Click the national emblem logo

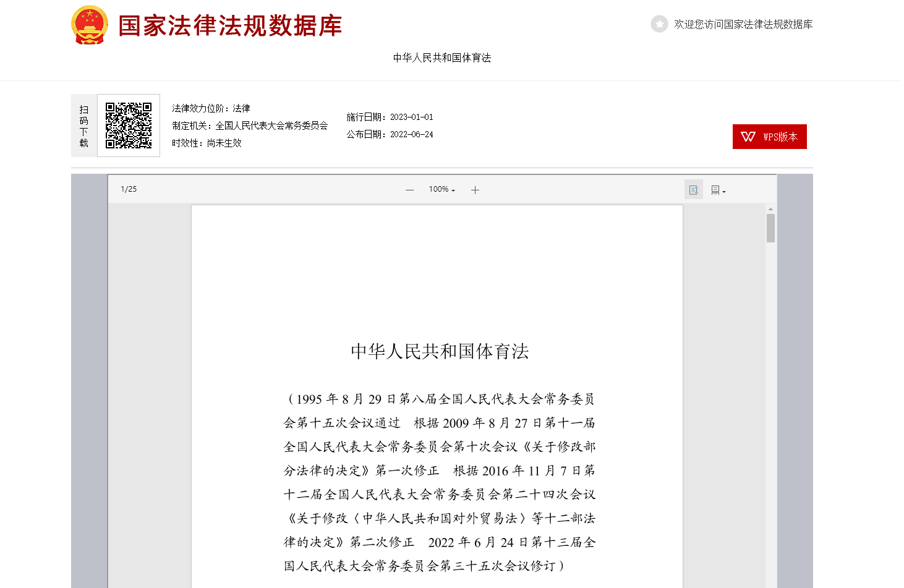coord(90,25)
